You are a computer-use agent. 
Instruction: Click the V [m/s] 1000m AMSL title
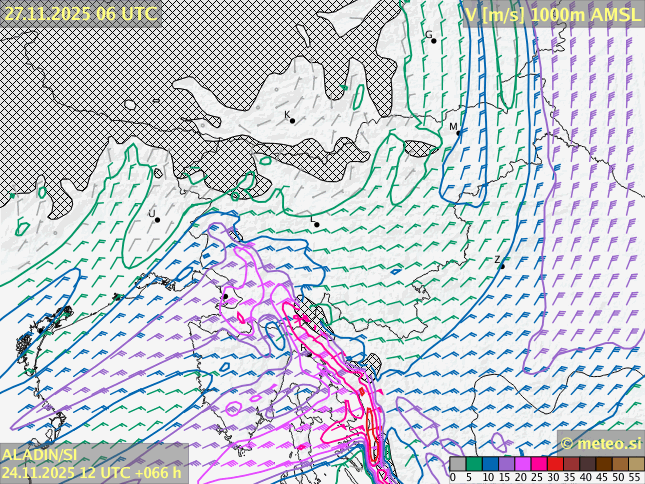click(x=552, y=14)
